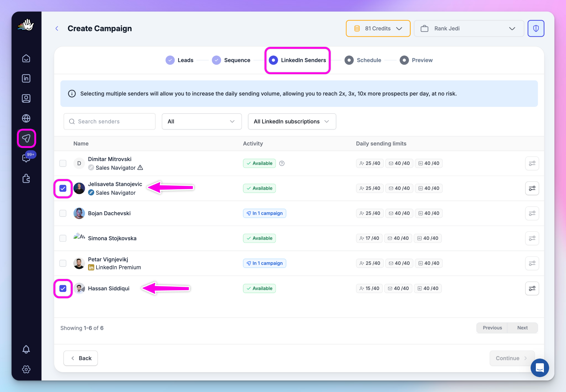Select Dimitar Mitrovski checkbox
Image resolution: width=566 pixels, height=392 pixels.
tap(63, 163)
